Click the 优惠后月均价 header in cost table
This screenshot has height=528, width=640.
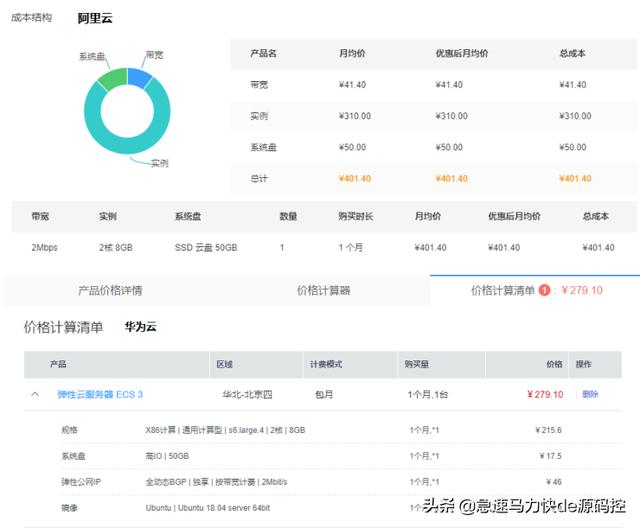pos(462,53)
